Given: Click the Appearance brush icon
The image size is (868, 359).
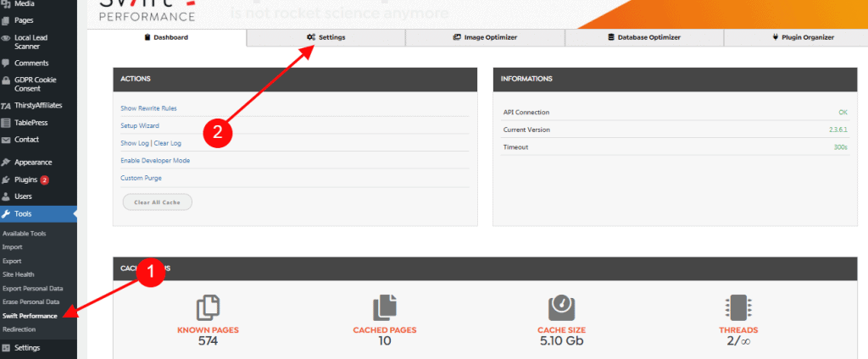Looking at the screenshot, I should pos(6,163).
